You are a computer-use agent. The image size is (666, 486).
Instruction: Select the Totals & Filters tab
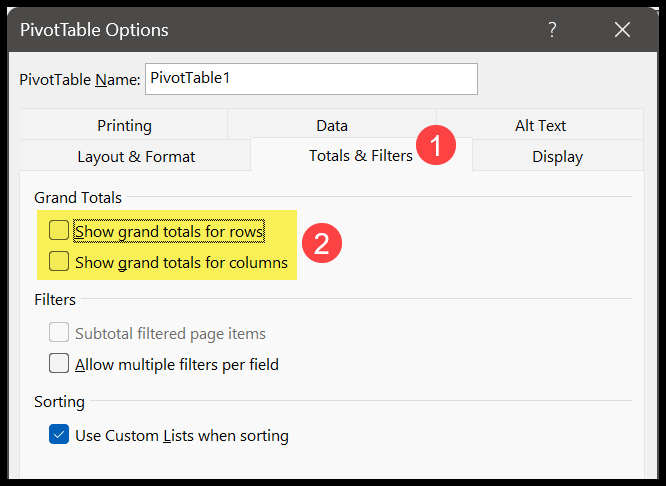(x=361, y=155)
